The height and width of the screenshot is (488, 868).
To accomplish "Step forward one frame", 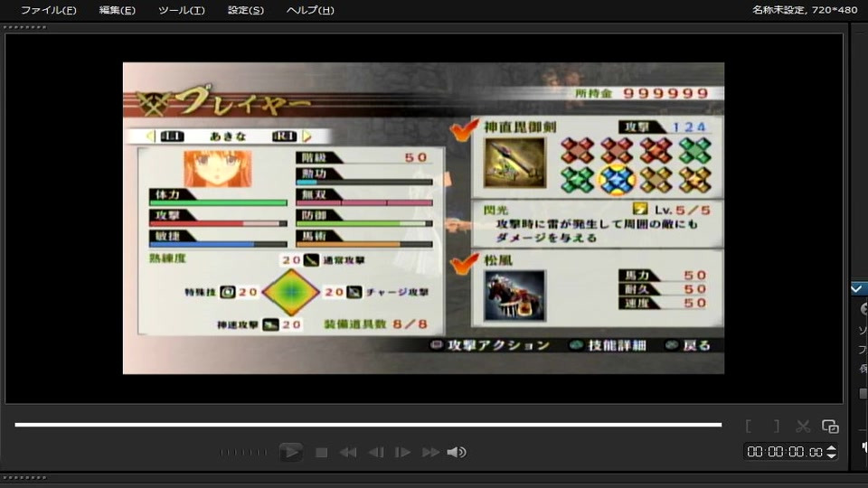I will 402,453.
